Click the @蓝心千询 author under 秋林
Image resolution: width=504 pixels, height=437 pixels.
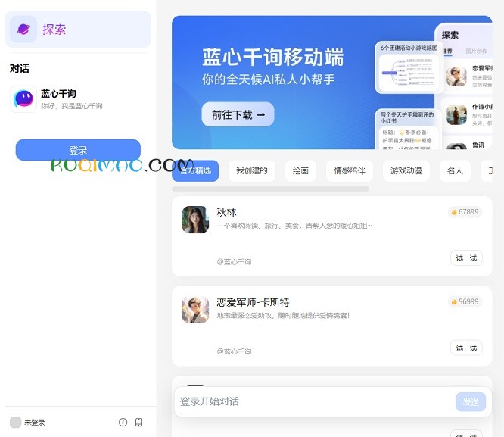(x=234, y=261)
